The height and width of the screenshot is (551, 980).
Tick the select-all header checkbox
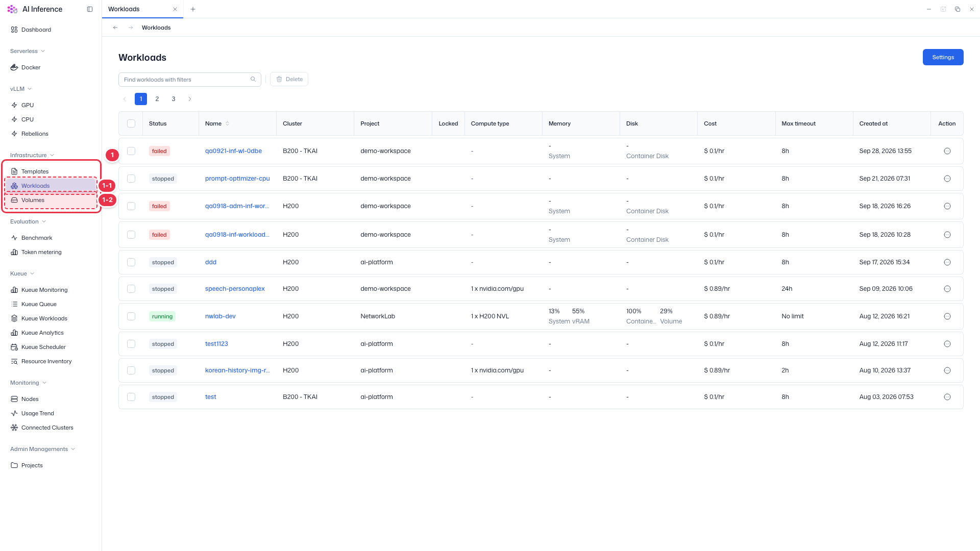tap(131, 123)
